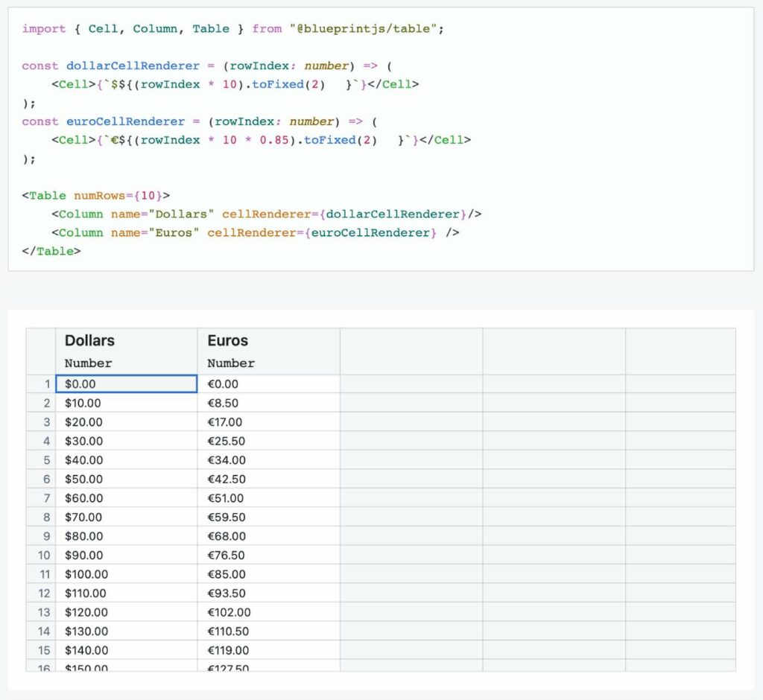Click the name="Euros" attribute in code

(x=155, y=232)
